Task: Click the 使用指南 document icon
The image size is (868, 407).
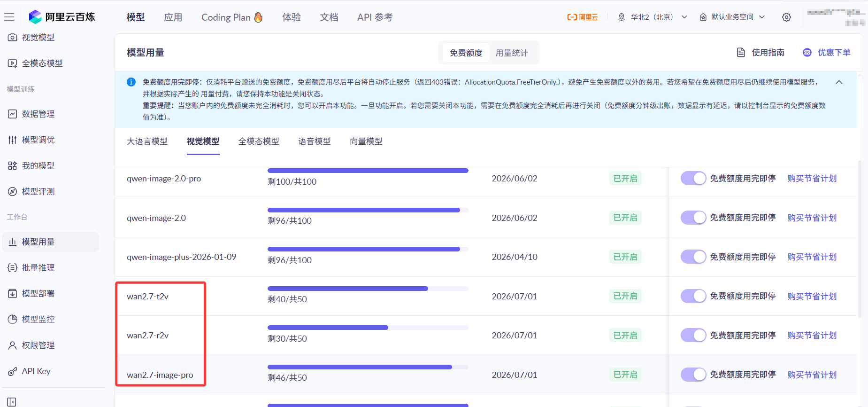Action: point(741,52)
